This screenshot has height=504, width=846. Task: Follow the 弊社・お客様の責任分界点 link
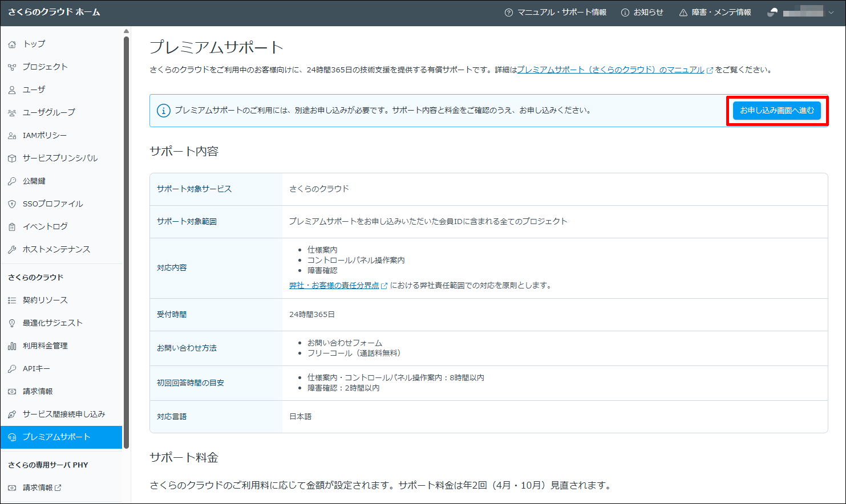tap(334, 286)
